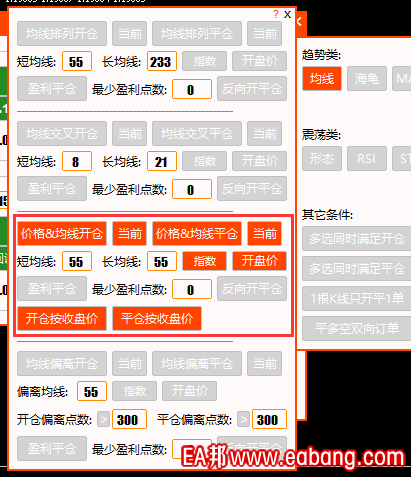Edit 短均线 field in 价格&均线 section
411x477 pixels.
click(x=77, y=261)
